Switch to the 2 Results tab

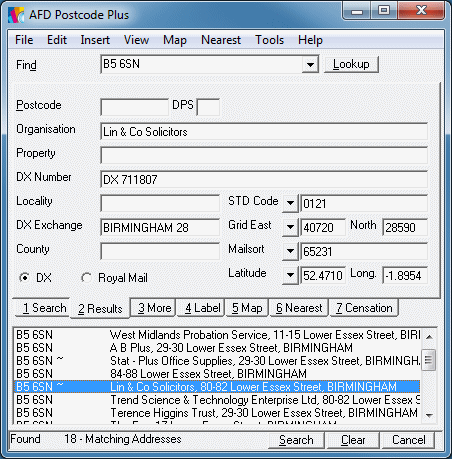click(100, 308)
